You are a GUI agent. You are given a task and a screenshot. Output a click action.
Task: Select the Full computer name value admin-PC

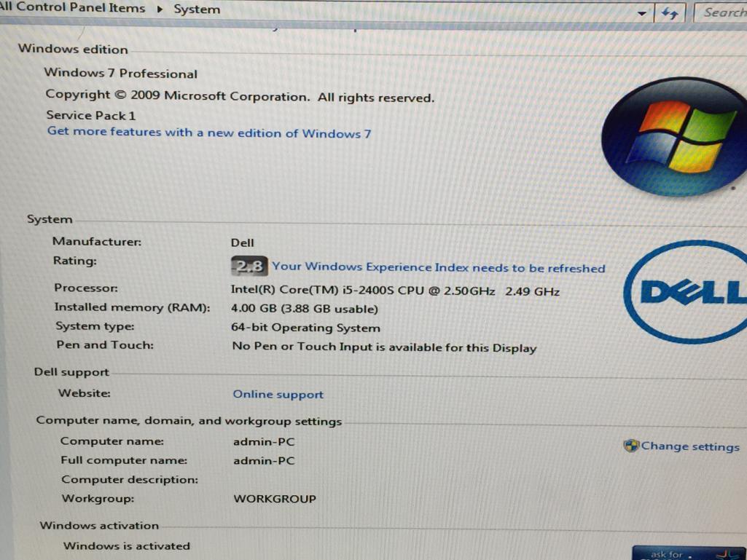pos(264,461)
